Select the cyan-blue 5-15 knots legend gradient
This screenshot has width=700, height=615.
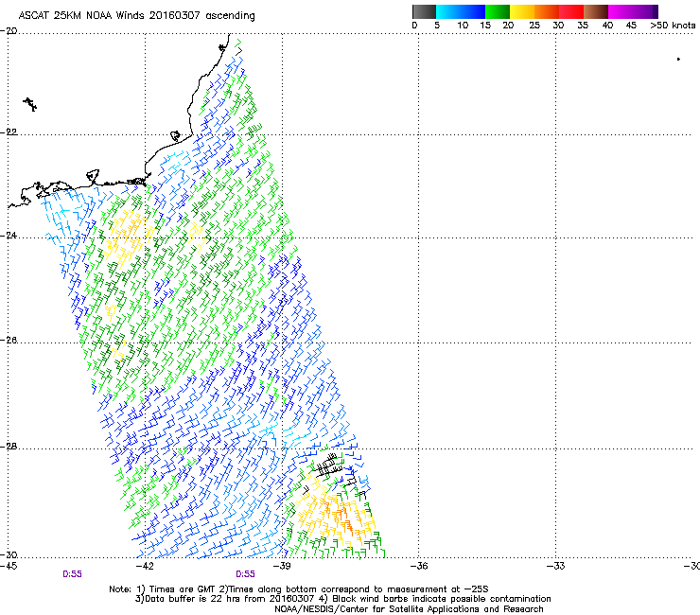pyautogui.click(x=461, y=11)
